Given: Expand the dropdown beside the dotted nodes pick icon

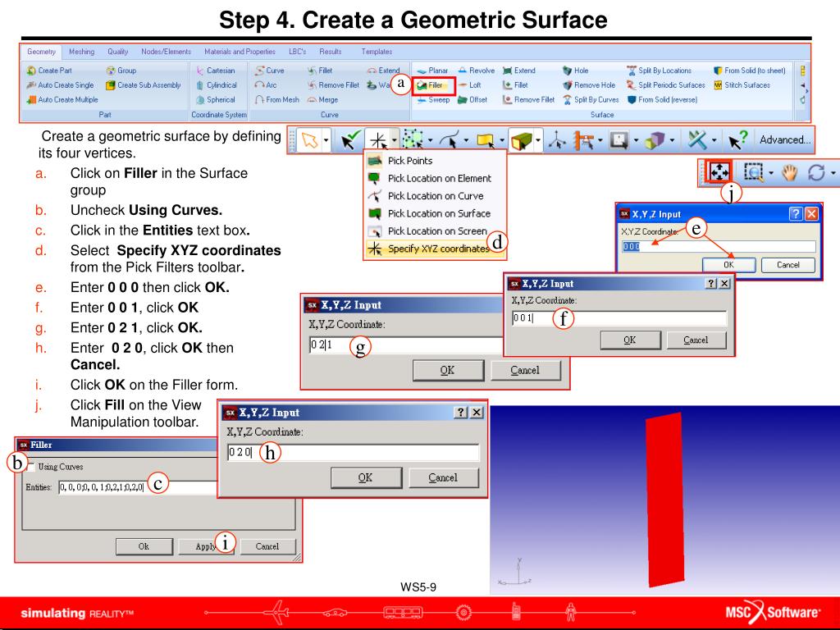Looking at the screenshot, I should pyautogui.click(x=430, y=141).
